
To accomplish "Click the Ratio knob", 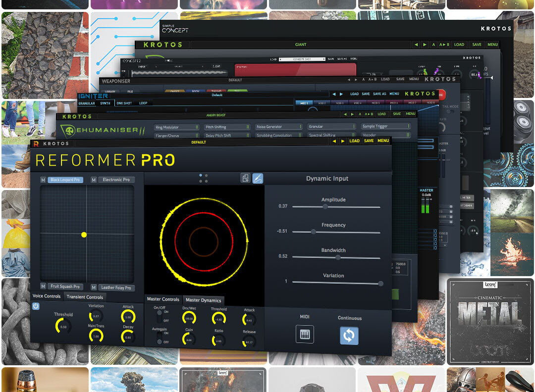I will click(219, 341).
